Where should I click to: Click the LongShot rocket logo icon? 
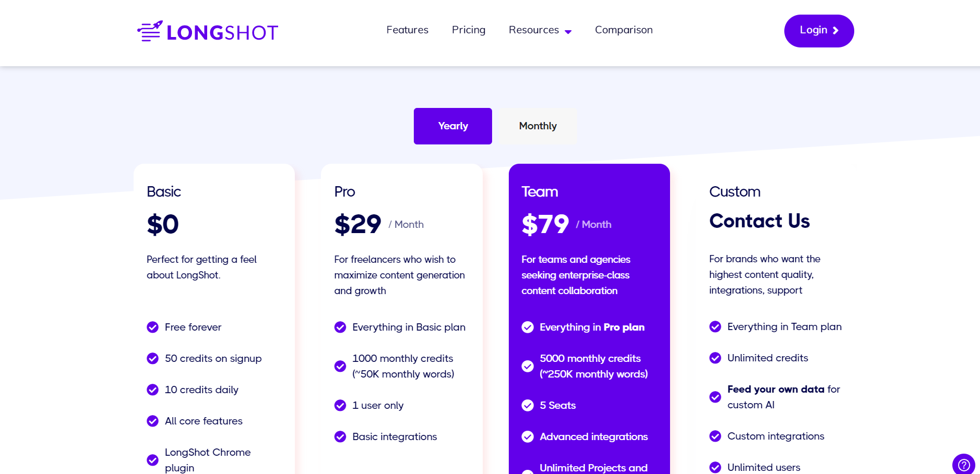click(150, 31)
